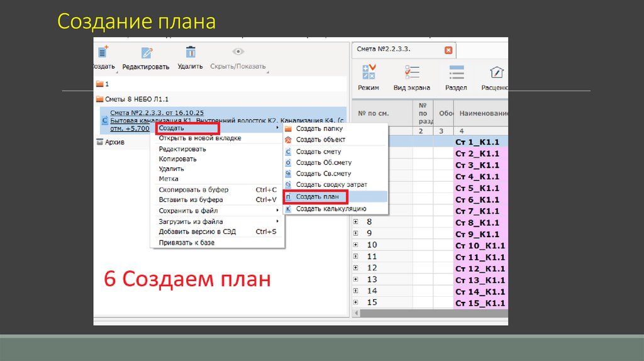This screenshot has height=361, width=644.
Task: Close the Смета №2.2.3.3. tab
Action: [x=448, y=50]
